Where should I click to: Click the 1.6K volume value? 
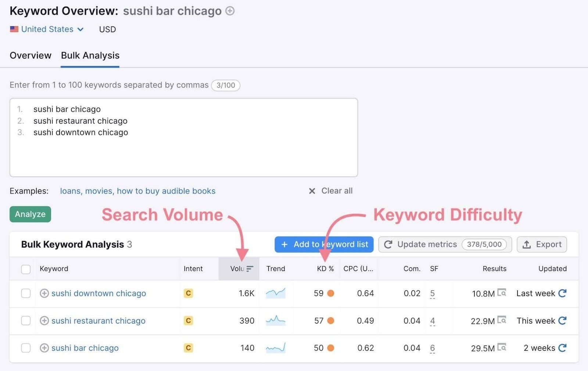[247, 293]
